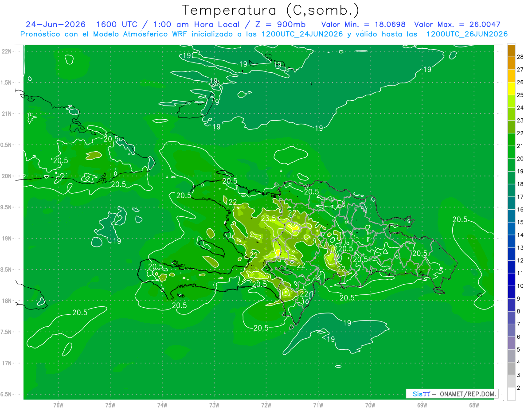Click the teal swatch between 16 and 17
The image size is (532, 411).
[511, 204]
